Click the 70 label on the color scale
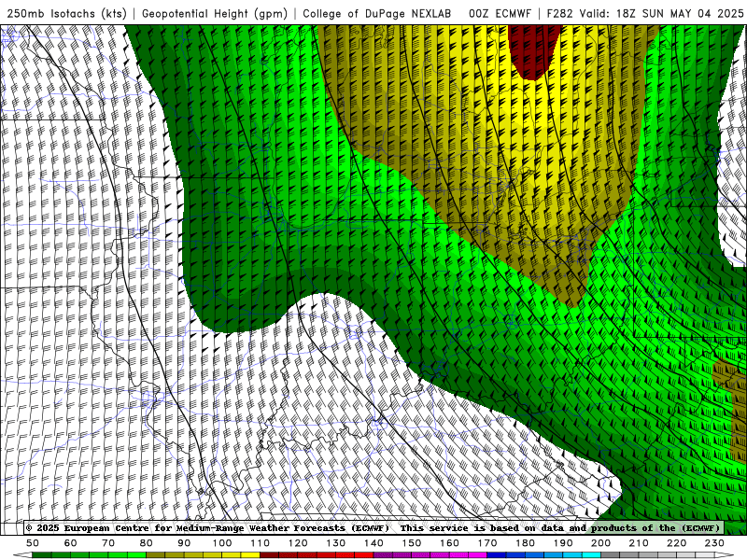The image size is (747, 560). [x=108, y=543]
